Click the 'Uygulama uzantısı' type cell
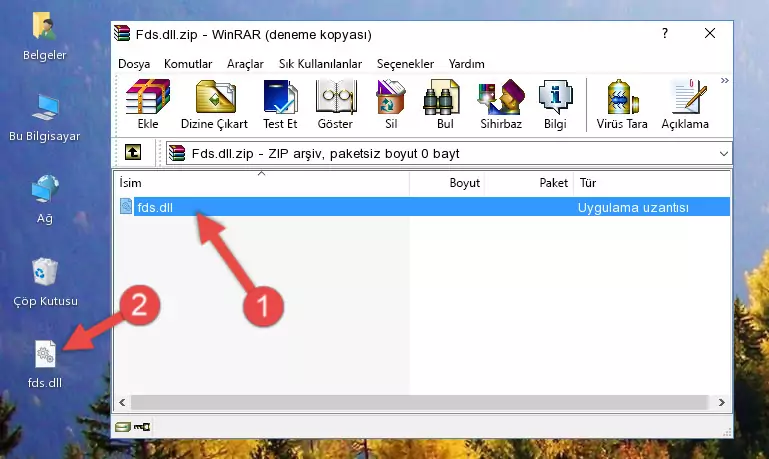 tap(633, 207)
